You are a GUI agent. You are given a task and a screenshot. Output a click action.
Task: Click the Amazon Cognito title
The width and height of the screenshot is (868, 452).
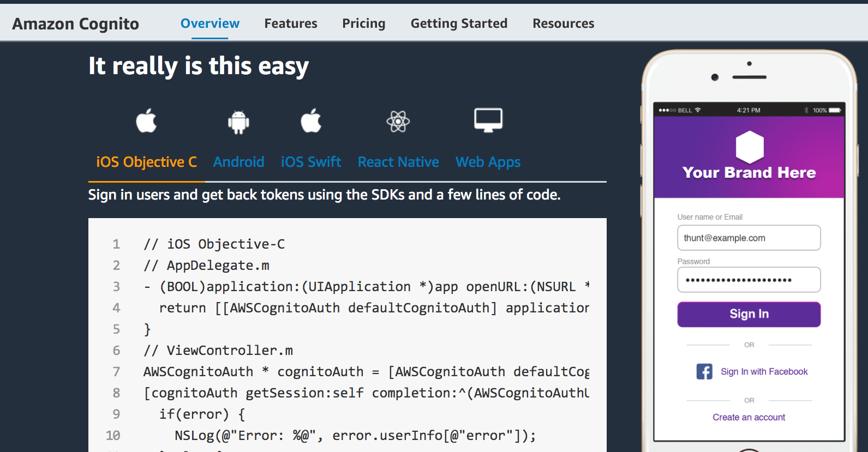[x=76, y=24]
